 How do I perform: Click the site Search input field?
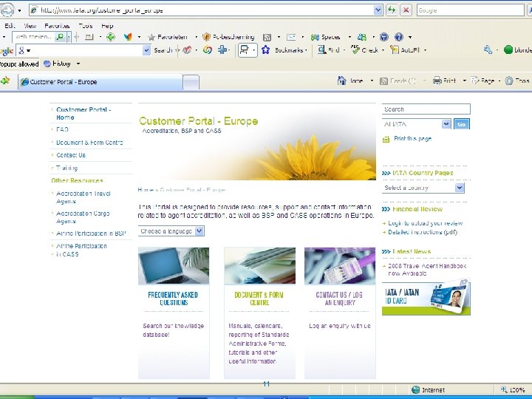[426, 109]
